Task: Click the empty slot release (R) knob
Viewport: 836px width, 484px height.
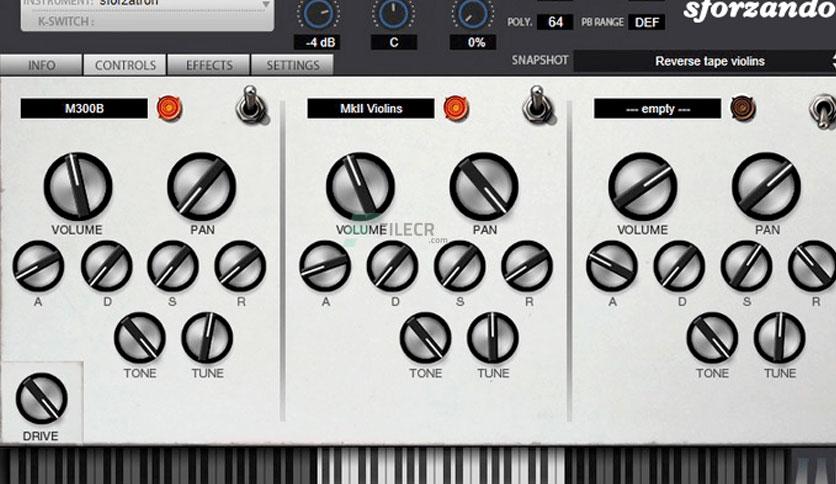Action: click(813, 266)
